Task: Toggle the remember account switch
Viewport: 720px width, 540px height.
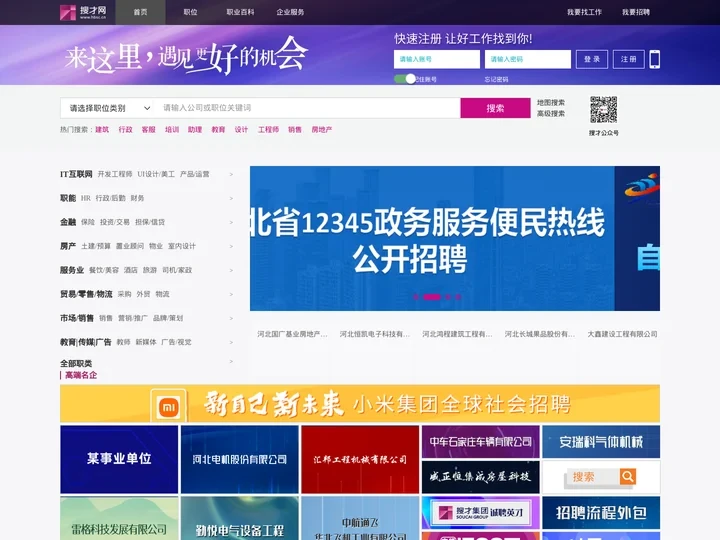Action: tap(405, 79)
